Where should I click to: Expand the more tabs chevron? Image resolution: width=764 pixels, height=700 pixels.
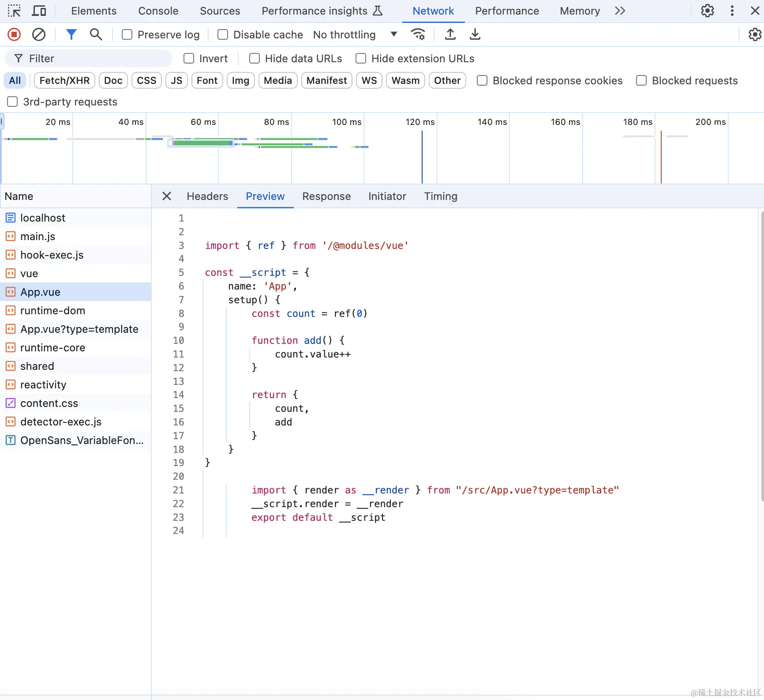620,11
